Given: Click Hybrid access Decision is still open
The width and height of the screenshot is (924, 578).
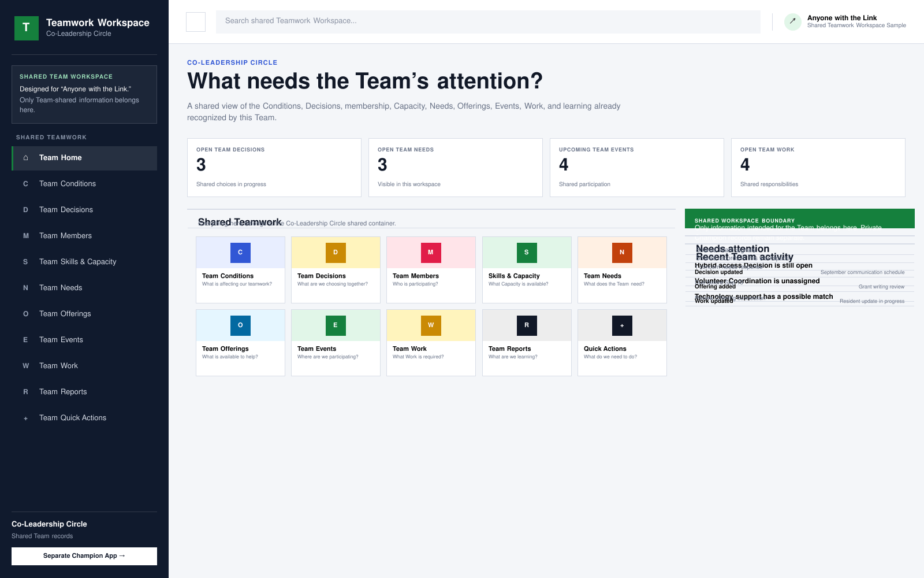Looking at the screenshot, I should click(753, 265).
